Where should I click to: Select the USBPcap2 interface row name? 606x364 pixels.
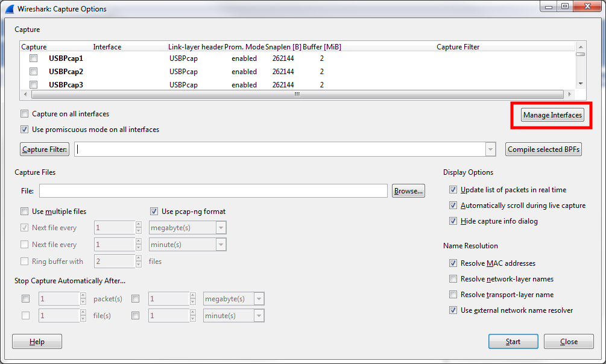point(66,72)
